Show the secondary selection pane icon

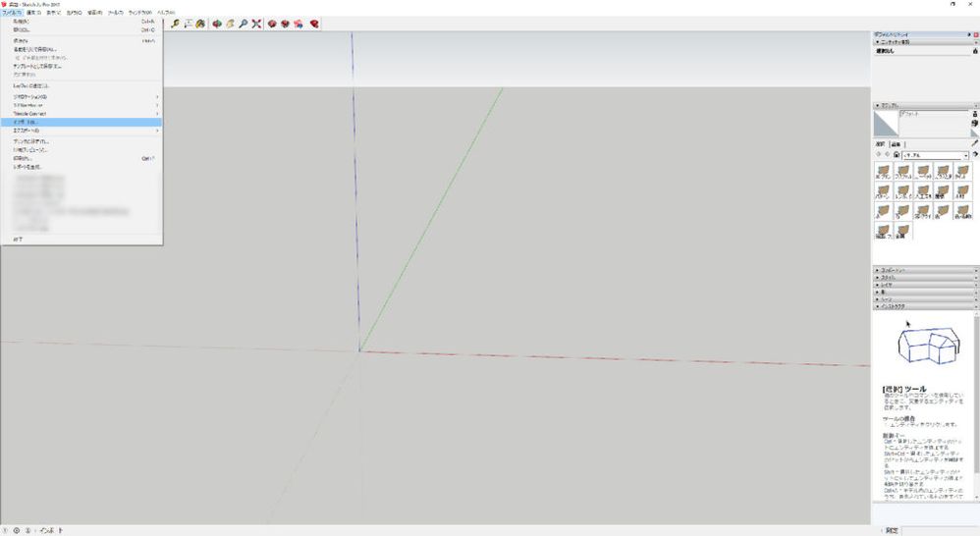(974, 114)
